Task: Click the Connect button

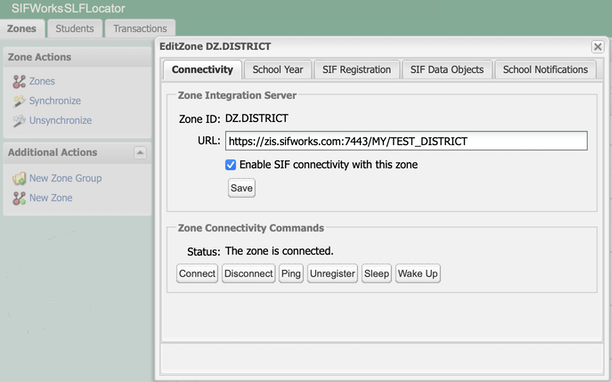Action: 197,274
